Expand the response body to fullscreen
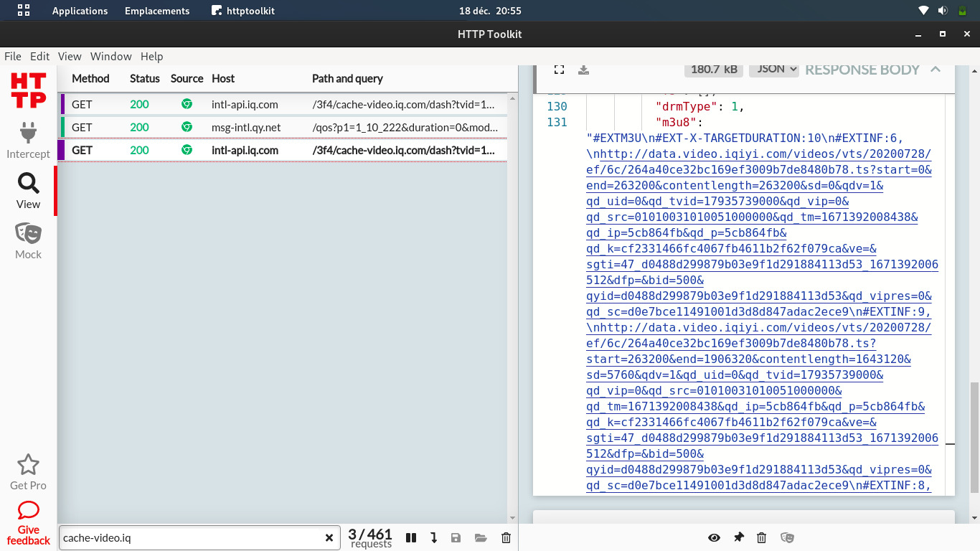This screenshot has width=980, height=551. point(560,70)
